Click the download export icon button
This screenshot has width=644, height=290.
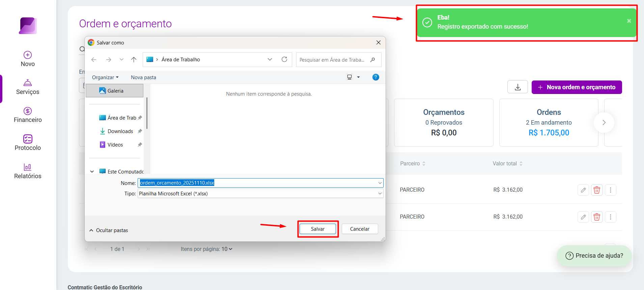[x=517, y=87]
